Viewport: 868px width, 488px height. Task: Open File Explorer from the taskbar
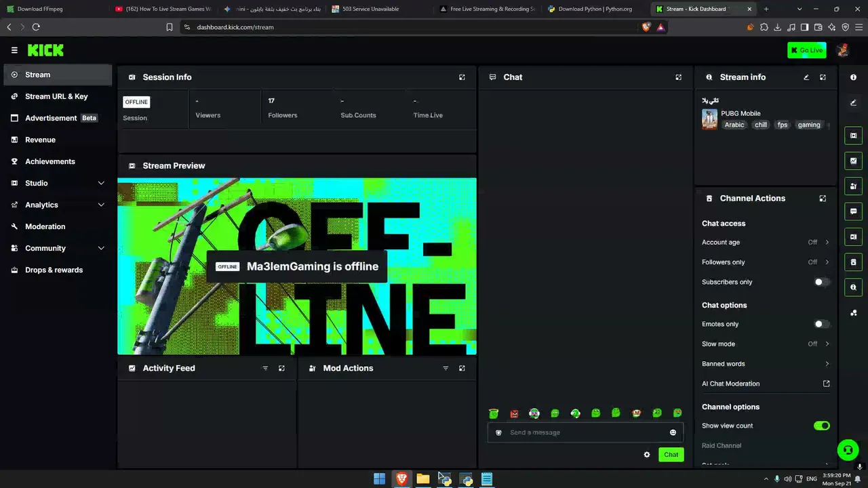(x=423, y=479)
